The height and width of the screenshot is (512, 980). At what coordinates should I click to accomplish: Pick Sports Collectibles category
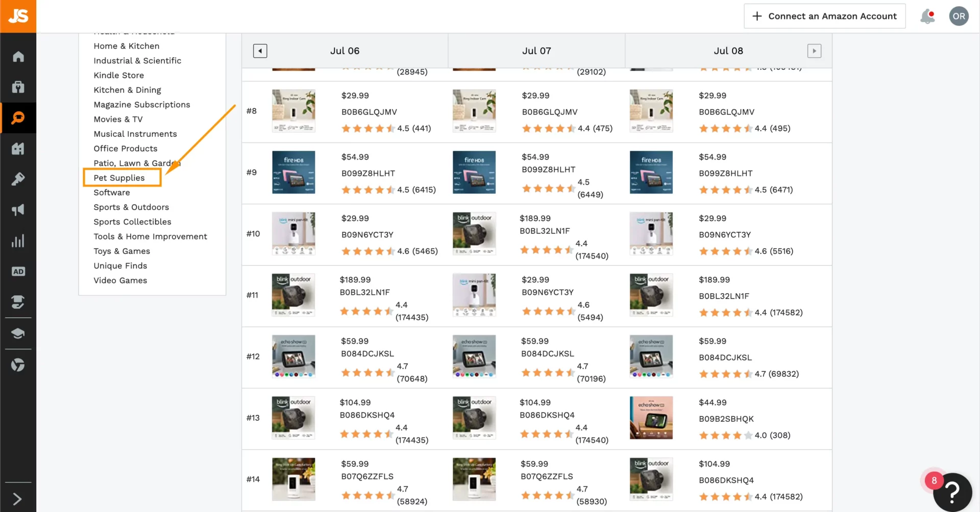pos(132,222)
